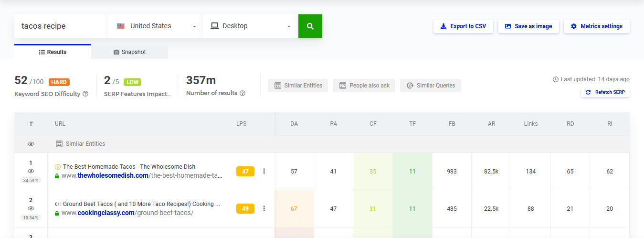Sort by CF column header
The image size is (644, 238).
(x=373, y=124)
